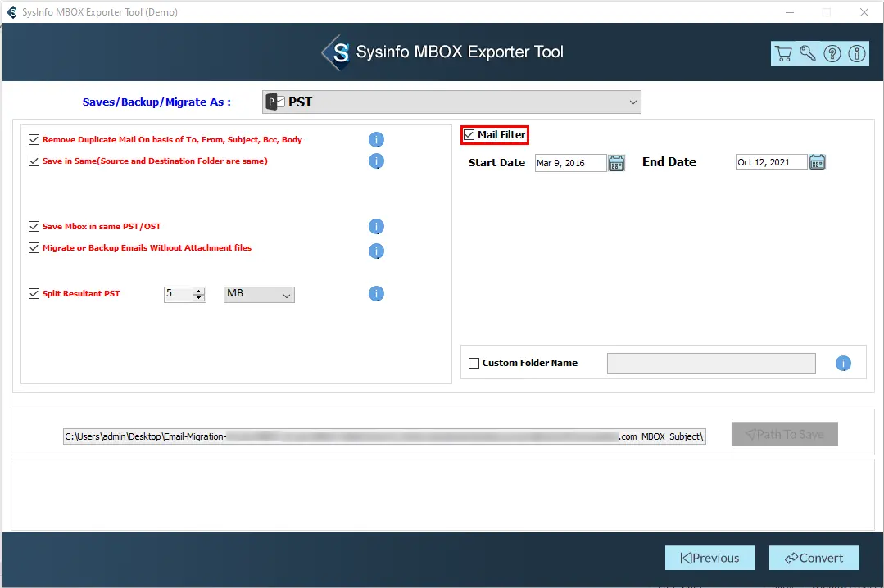Click the Saves/Backup/Migrate As label
This screenshot has height=588, width=884.
click(156, 102)
